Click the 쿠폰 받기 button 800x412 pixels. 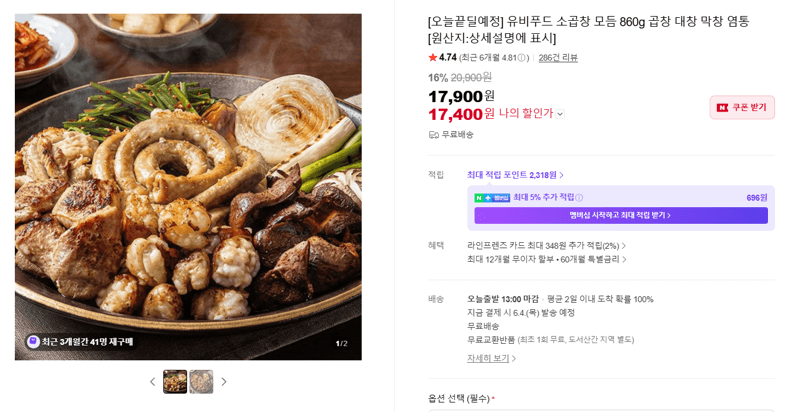(742, 108)
